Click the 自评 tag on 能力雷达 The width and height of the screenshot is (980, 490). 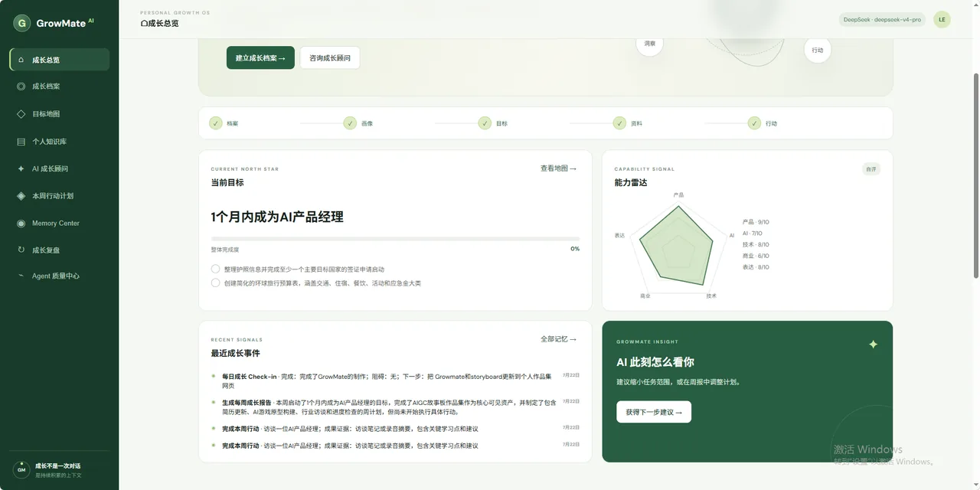tap(871, 169)
